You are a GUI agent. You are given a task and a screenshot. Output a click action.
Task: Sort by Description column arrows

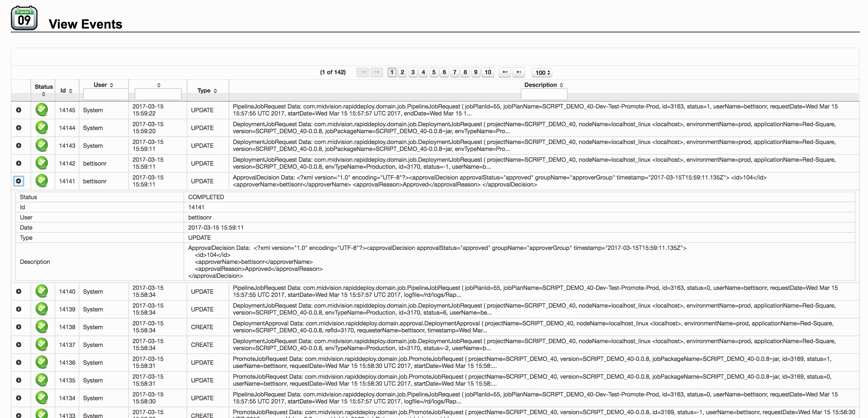[561, 85]
